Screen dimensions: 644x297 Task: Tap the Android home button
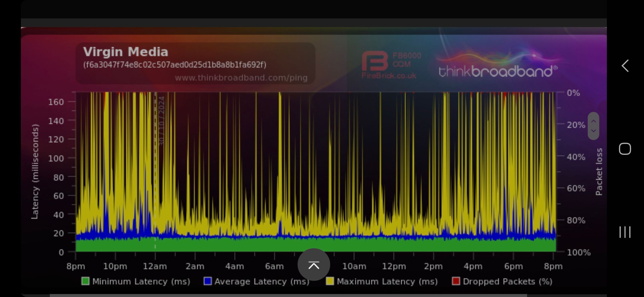point(625,149)
